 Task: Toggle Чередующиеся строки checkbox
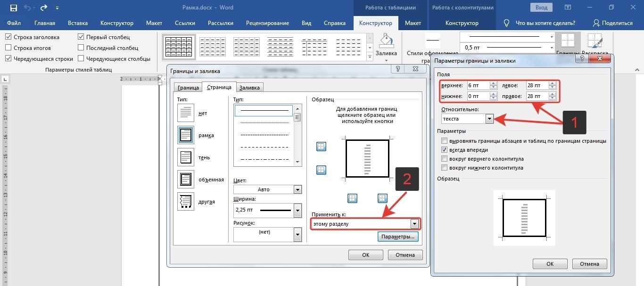click(x=8, y=59)
